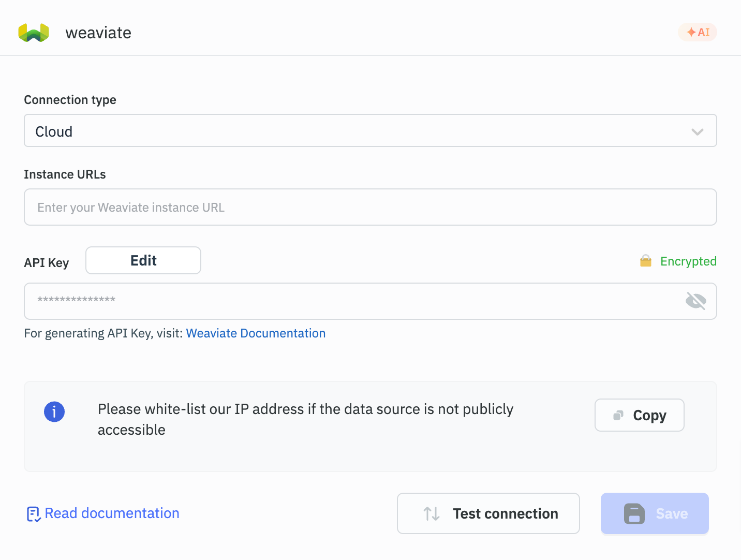Run Test connection
The width and height of the screenshot is (741, 560).
tap(488, 513)
